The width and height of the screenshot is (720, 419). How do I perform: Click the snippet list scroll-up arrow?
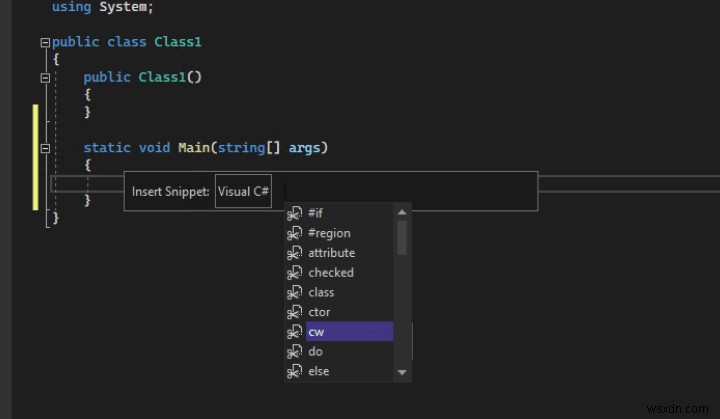pyautogui.click(x=402, y=212)
